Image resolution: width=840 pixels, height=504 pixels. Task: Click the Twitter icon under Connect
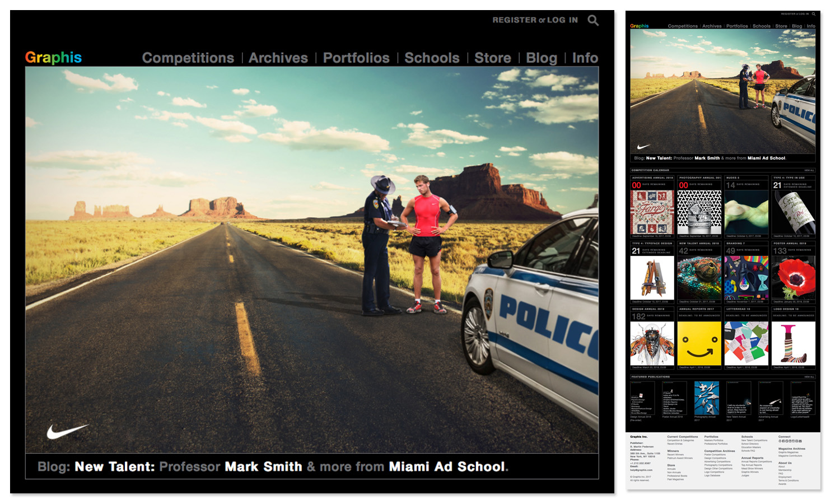click(788, 441)
